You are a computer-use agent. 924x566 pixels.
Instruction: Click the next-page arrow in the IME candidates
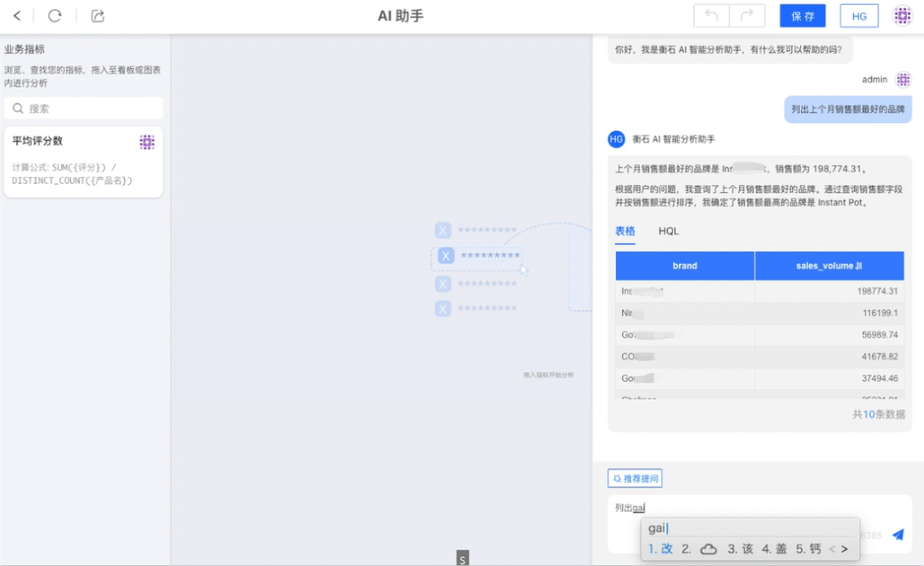(845, 550)
